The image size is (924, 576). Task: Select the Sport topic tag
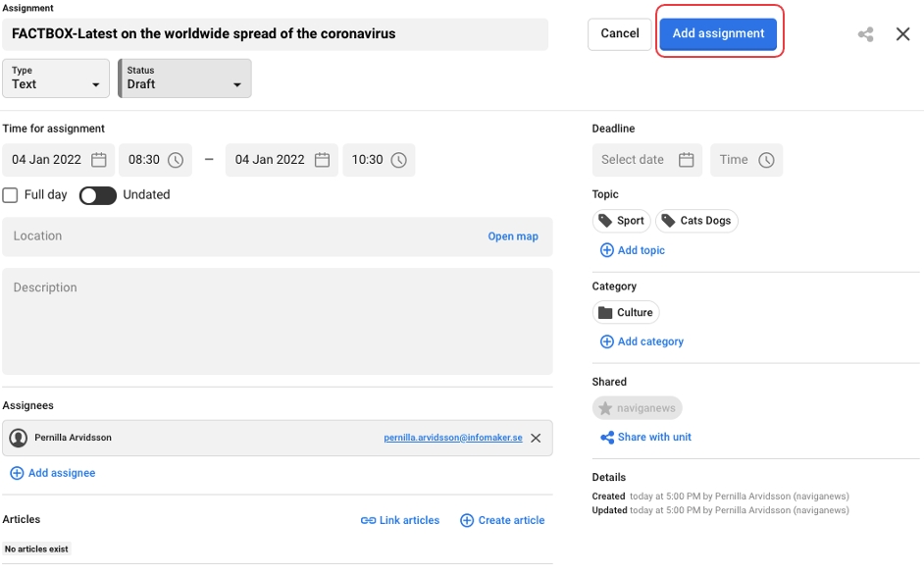[622, 221]
